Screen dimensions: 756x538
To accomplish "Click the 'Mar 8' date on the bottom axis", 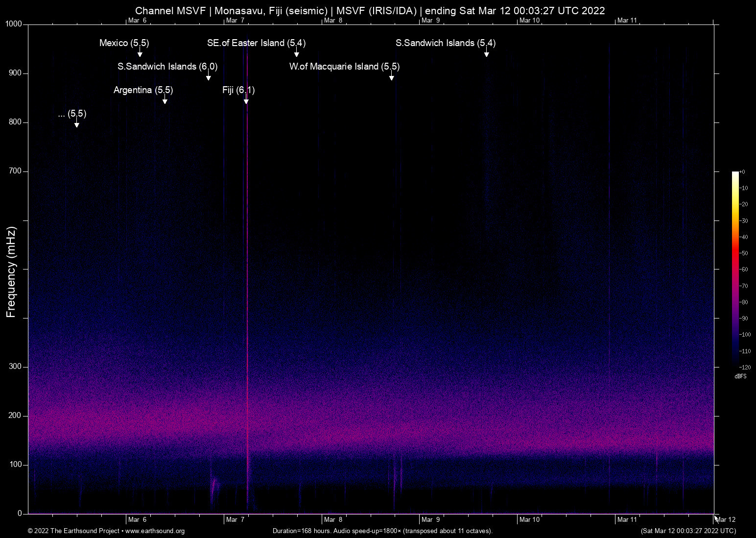I will [333, 520].
